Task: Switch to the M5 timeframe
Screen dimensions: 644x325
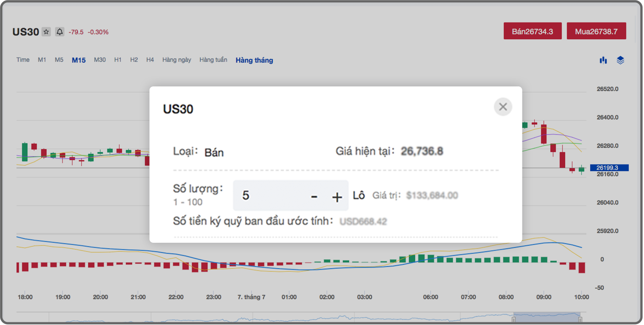Action: pyautogui.click(x=59, y=60)
